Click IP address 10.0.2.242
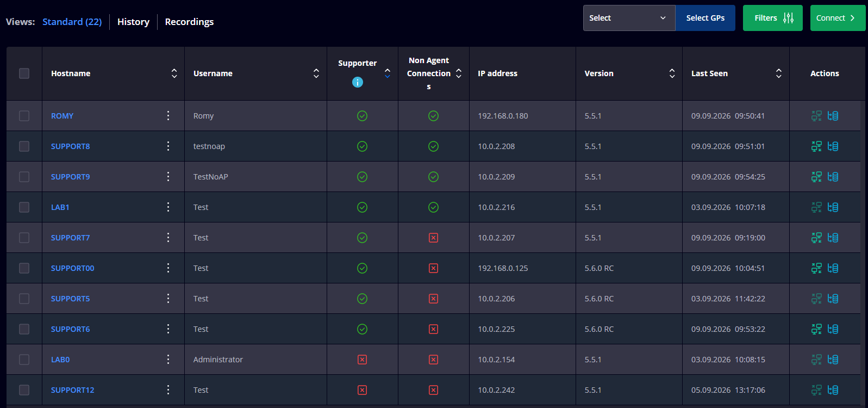 (x=496, y=390)
